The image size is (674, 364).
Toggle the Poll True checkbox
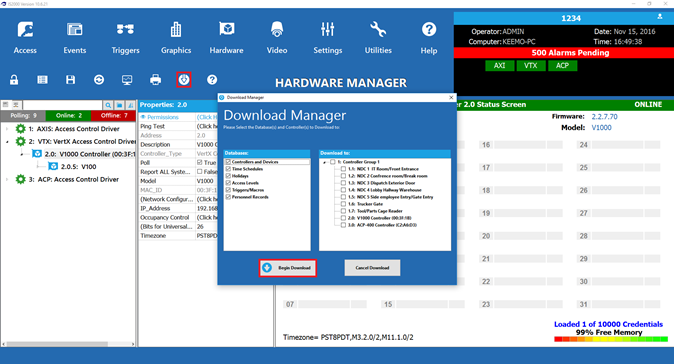pos(199,162)
